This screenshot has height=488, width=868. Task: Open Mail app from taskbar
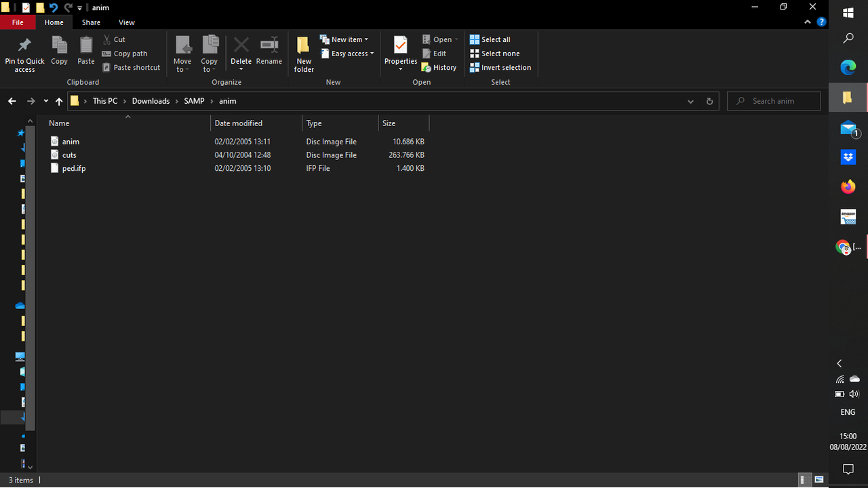pyautogui.click(x=848, y=128)
